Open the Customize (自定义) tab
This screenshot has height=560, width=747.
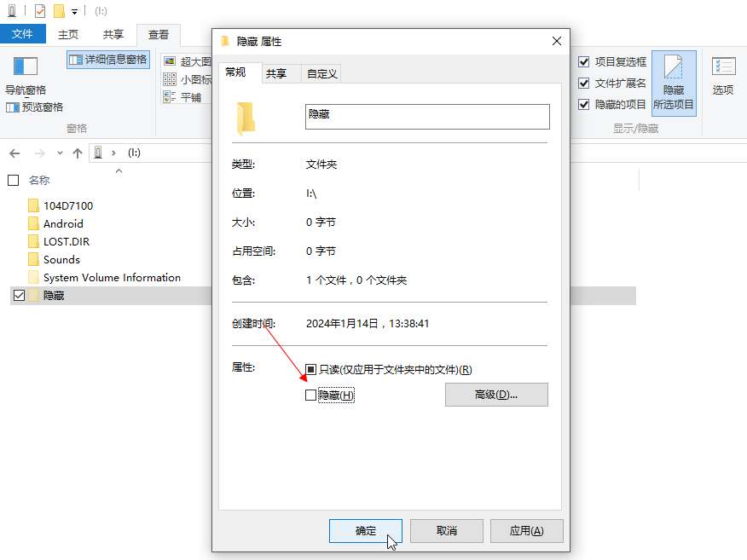pos(322,74)
